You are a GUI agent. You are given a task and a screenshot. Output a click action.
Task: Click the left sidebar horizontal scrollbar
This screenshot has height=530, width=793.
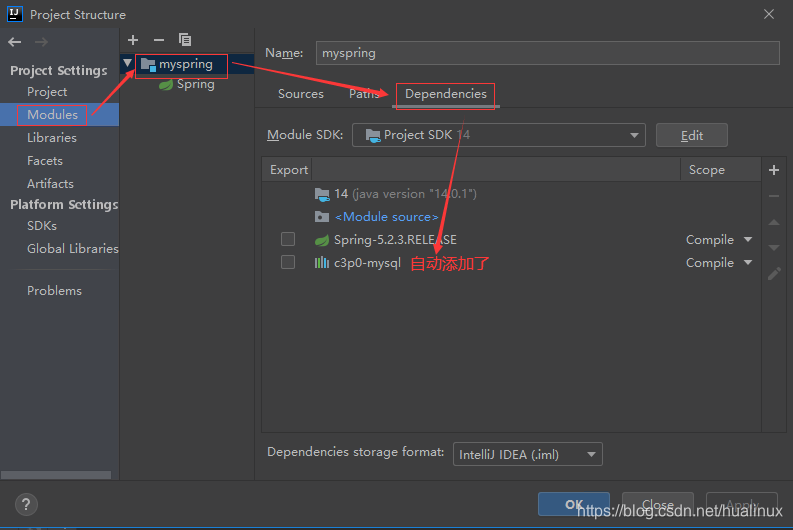pyautogui.click(x=56, y=475)
